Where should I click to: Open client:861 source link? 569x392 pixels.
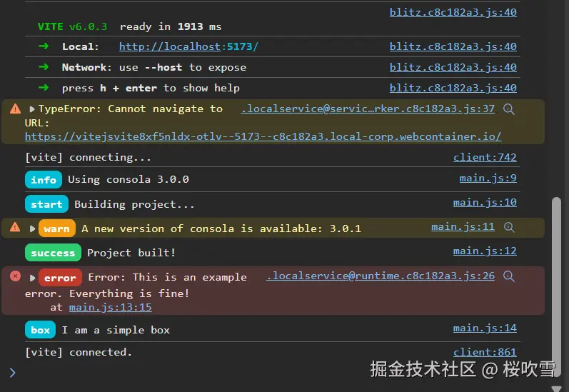coord(485,352)
